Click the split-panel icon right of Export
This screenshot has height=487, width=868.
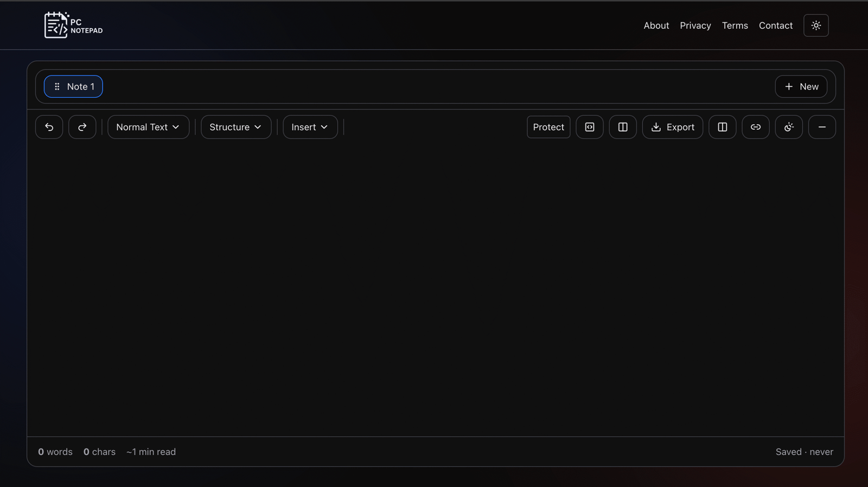723,127
